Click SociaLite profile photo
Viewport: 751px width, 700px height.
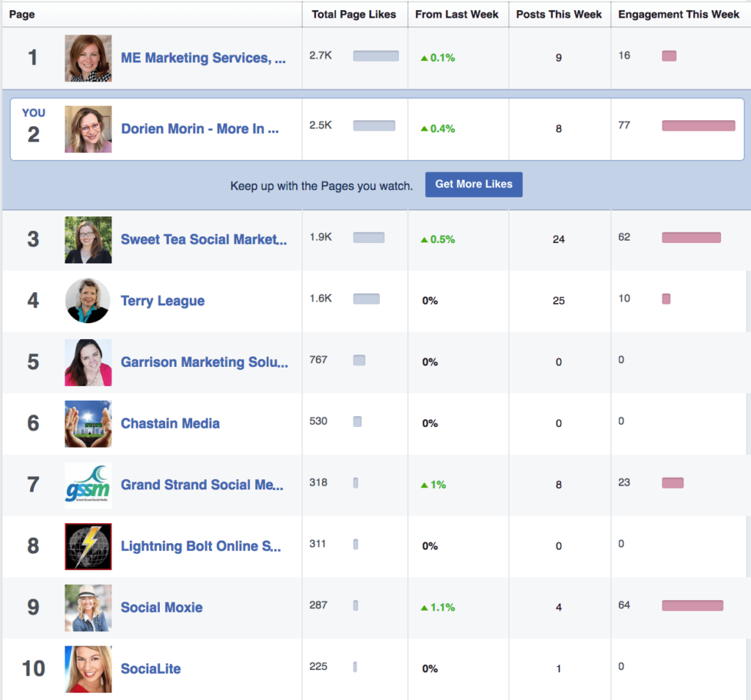tap(88, 669)
